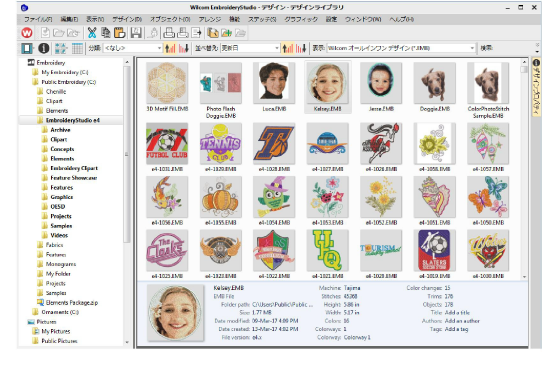
Task: Select the Chenille folder in tree
Action: point(56,92)
